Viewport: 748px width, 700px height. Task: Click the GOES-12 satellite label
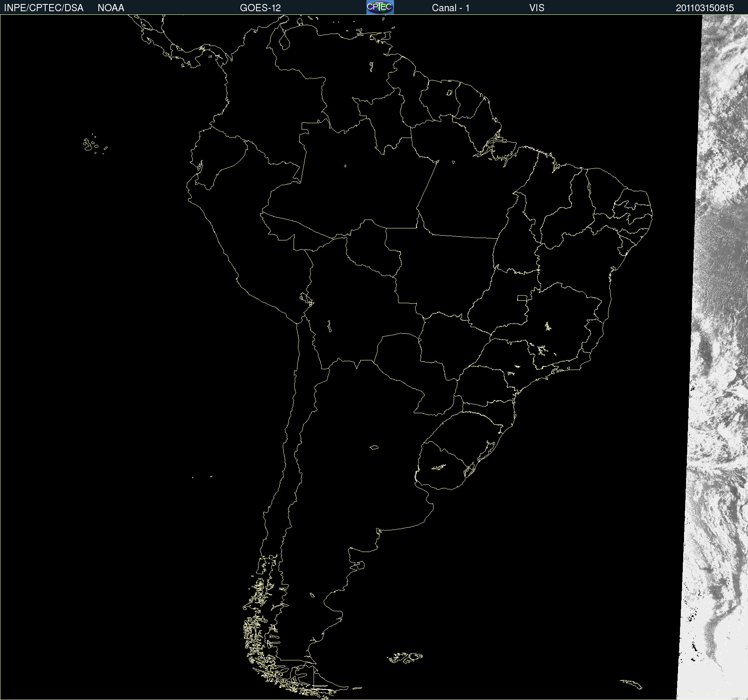[260, 8]
